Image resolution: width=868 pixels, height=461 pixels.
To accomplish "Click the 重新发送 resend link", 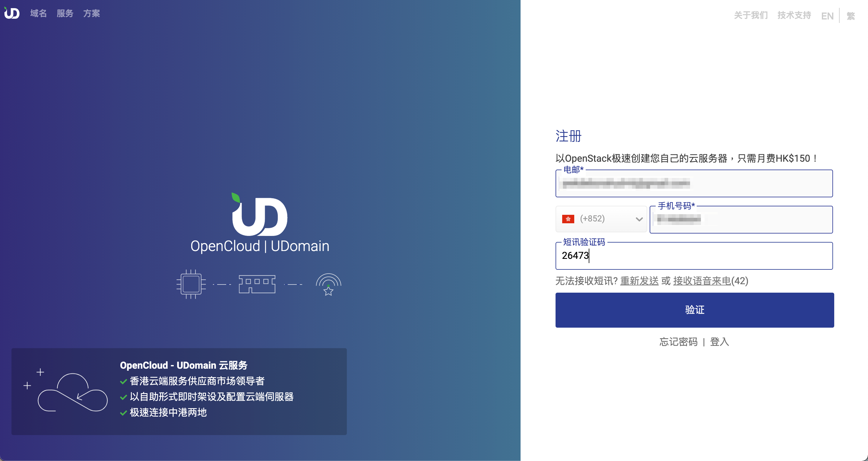I will click(639, 281).
